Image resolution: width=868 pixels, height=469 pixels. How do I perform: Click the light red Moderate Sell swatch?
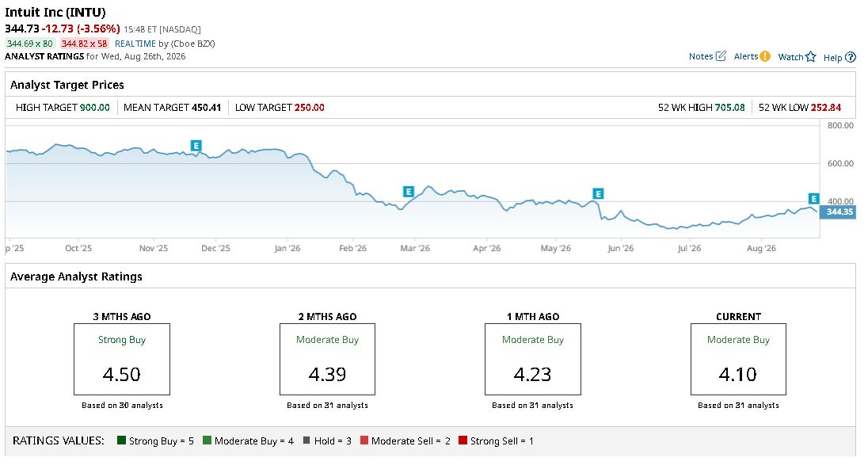(364, 440)
